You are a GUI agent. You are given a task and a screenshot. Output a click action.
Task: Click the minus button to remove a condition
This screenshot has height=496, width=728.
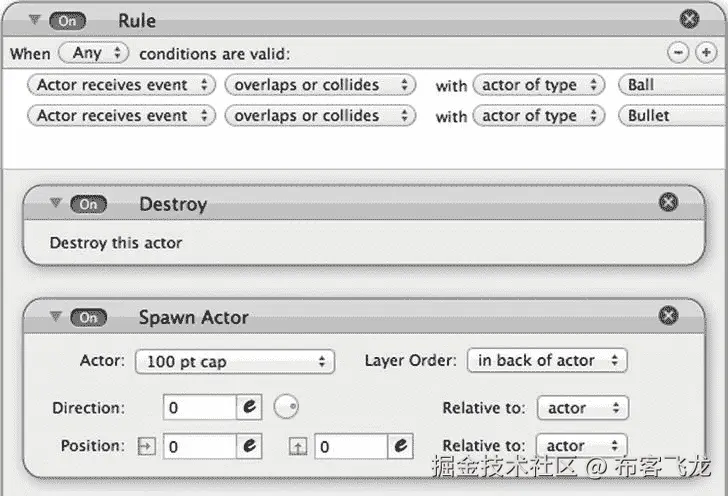point(678,52)
